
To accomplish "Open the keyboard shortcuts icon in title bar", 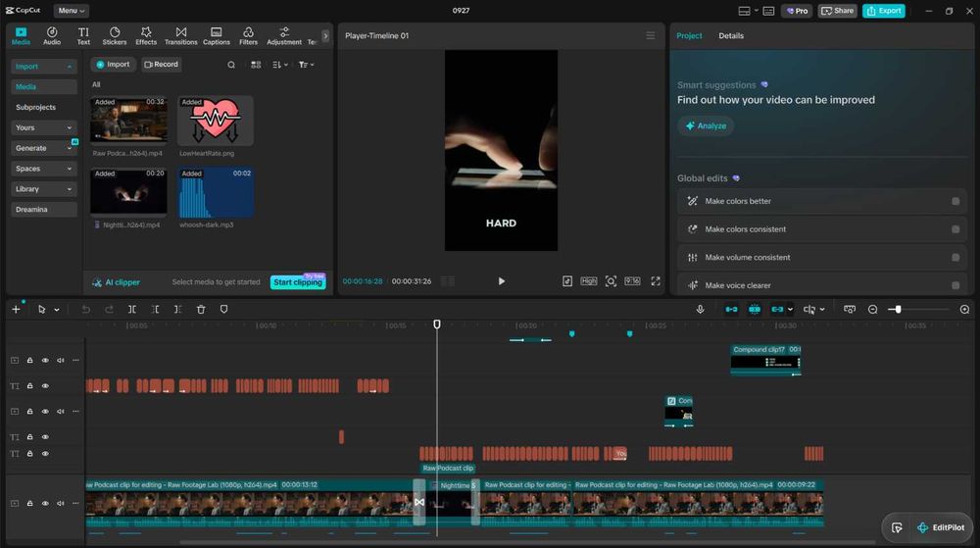I will click(768, 11).
